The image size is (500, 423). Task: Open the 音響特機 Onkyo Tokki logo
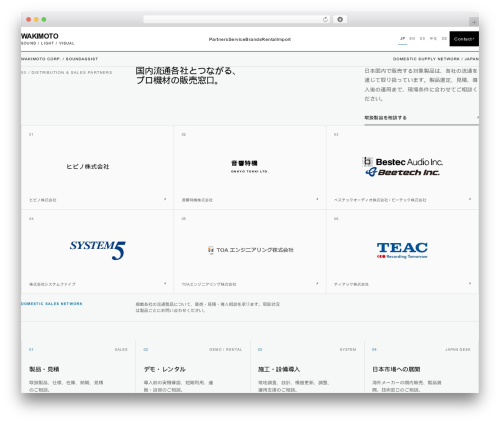pyautogui.click(x=250, y=166)
